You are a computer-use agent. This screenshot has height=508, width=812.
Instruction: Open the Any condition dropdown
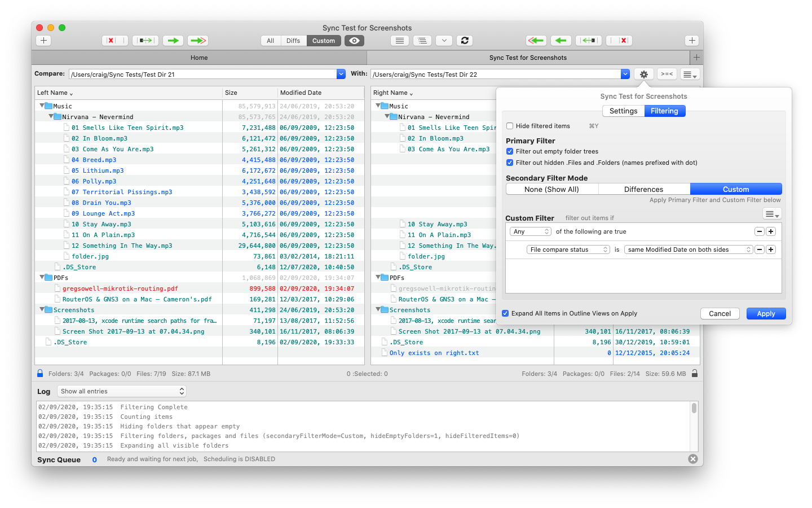tap(530, 231)
